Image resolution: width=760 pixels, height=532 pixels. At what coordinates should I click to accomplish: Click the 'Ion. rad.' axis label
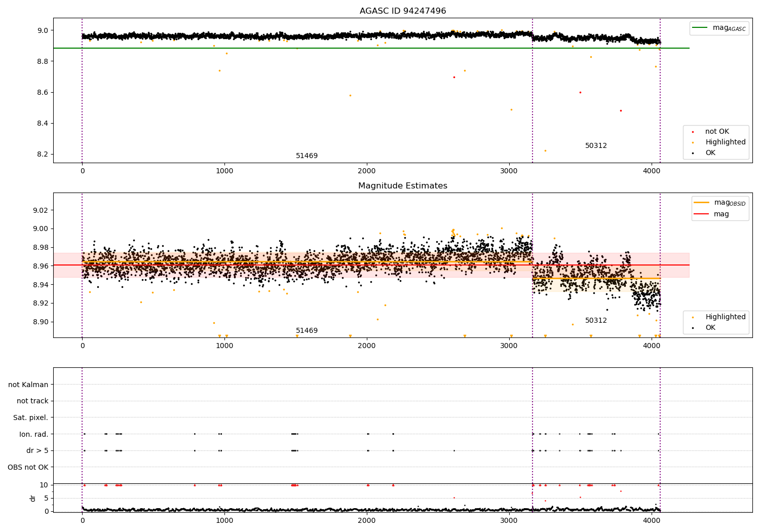coord(34,434)
